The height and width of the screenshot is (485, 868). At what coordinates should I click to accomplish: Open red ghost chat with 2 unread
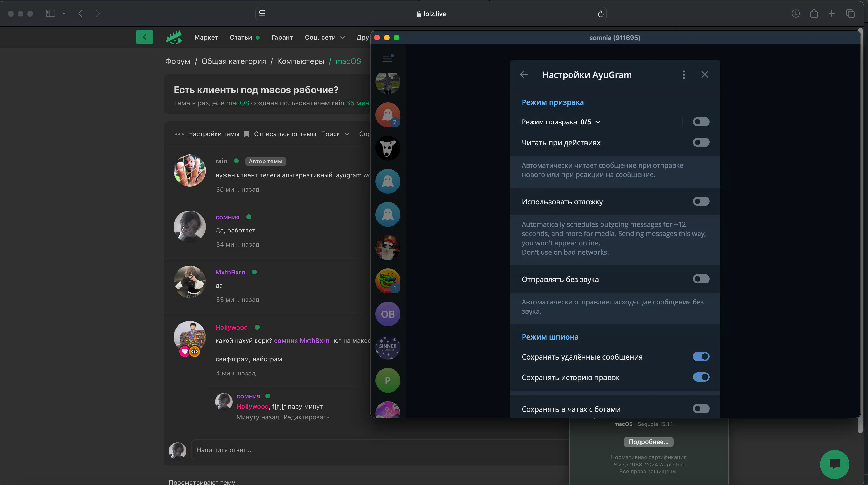387,115
